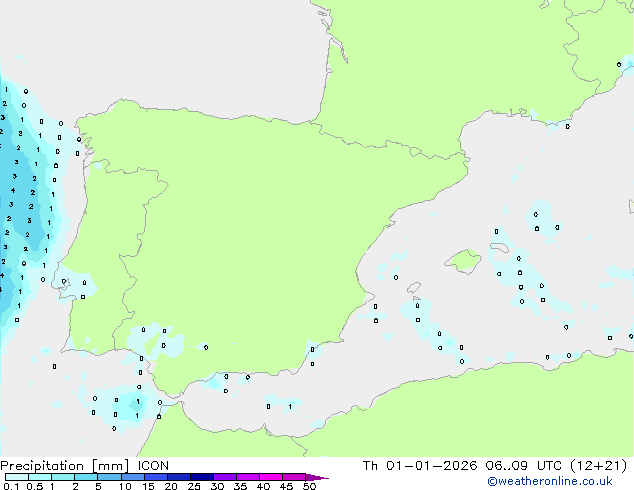
Task: Click the island of Mallorca on the map
Action: pos(463,262)
